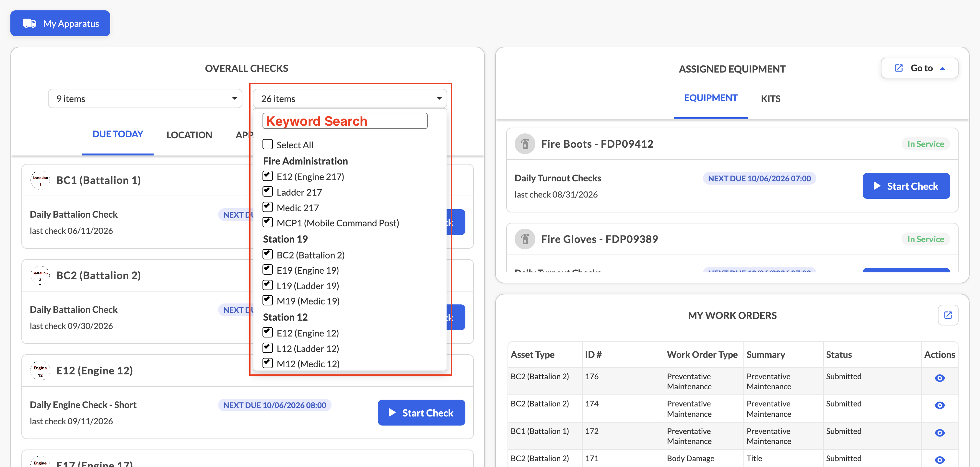The width and height of the screenshot is (980, 467).
Task: Open the 9 items dropdown
Action: point(145,98)
